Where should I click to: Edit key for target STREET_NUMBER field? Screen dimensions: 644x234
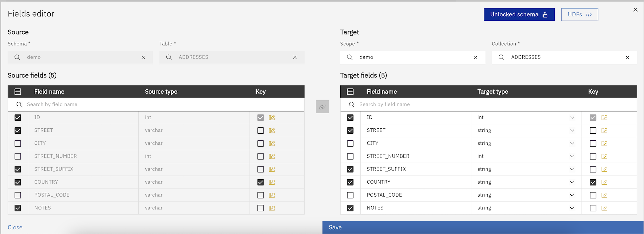604,156
